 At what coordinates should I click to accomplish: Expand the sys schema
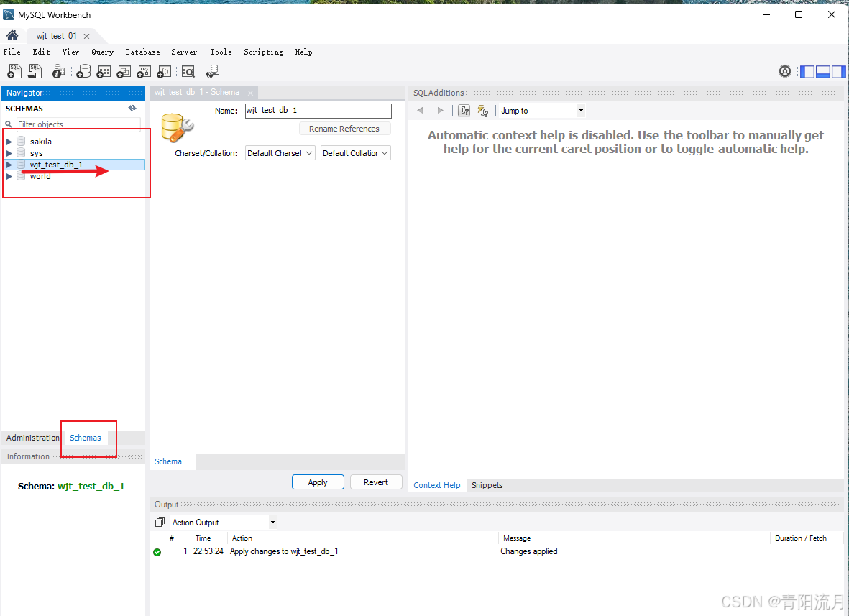(x=9, y=153)
